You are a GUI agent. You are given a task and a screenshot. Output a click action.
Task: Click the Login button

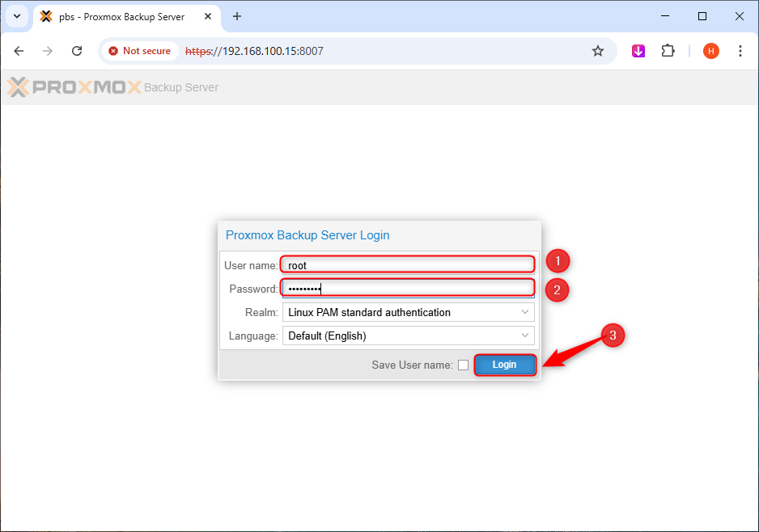(x=504, y=365)
